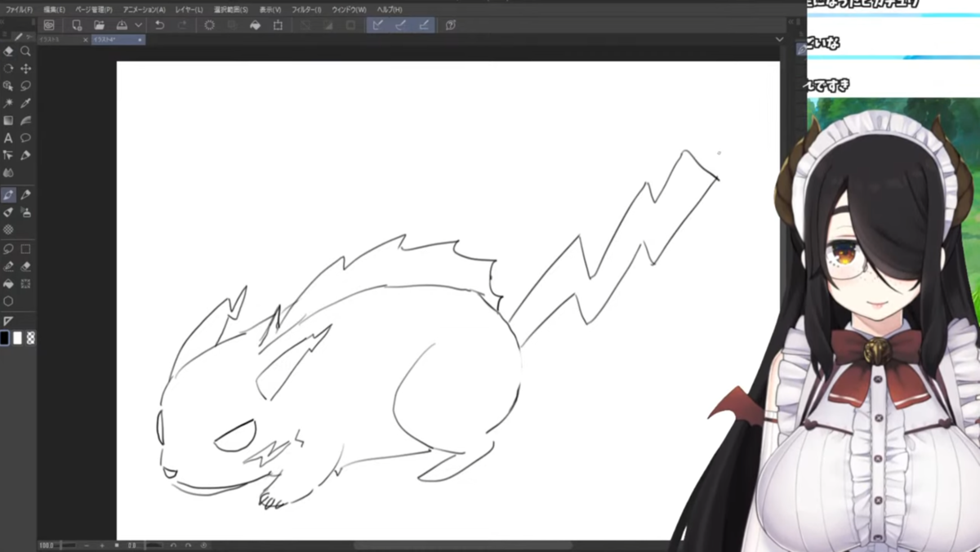Select the Airbrush spray tool

[x=25, y=212]
